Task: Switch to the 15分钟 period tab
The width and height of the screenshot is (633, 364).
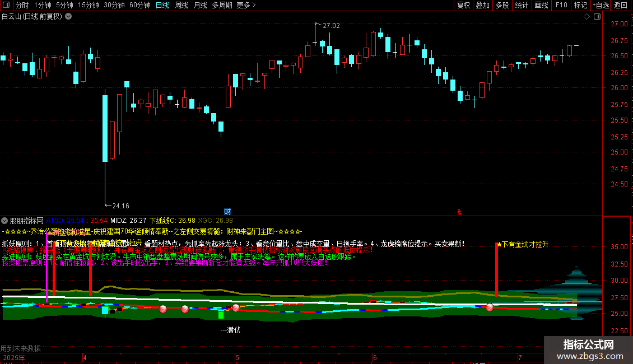Action: click(89, 5)
